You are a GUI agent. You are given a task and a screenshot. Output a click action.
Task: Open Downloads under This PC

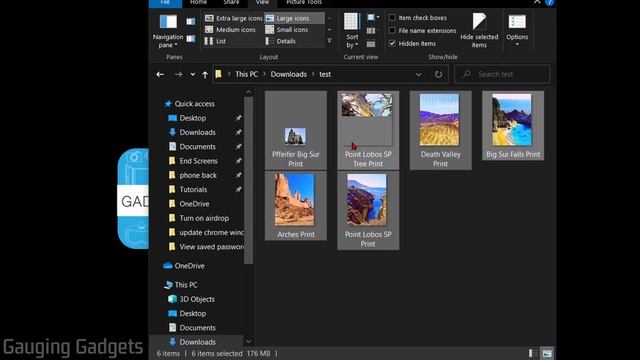point(198,342)
